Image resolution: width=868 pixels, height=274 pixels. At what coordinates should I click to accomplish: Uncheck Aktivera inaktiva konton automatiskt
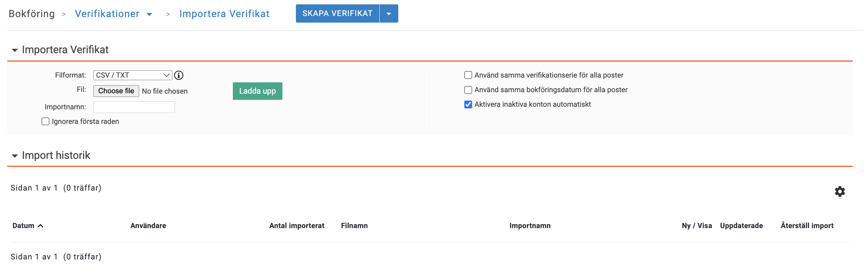[468, 105]
